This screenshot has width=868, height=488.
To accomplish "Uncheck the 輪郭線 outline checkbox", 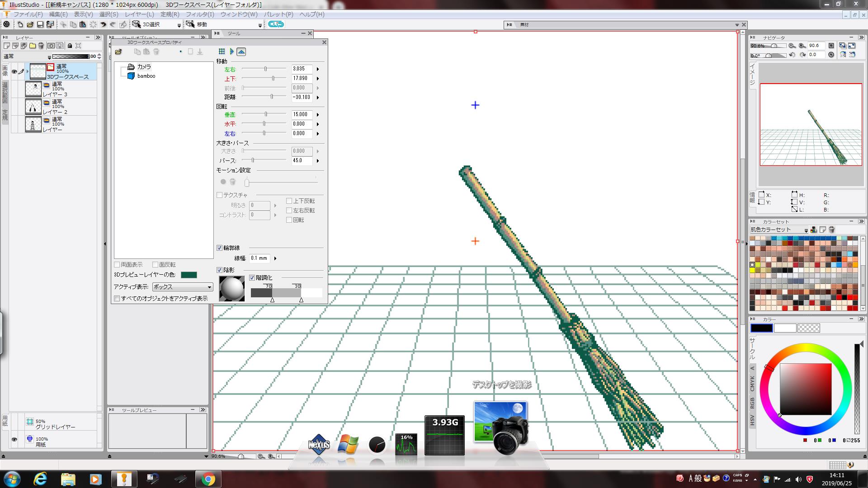I will click(x=219, y=248).
